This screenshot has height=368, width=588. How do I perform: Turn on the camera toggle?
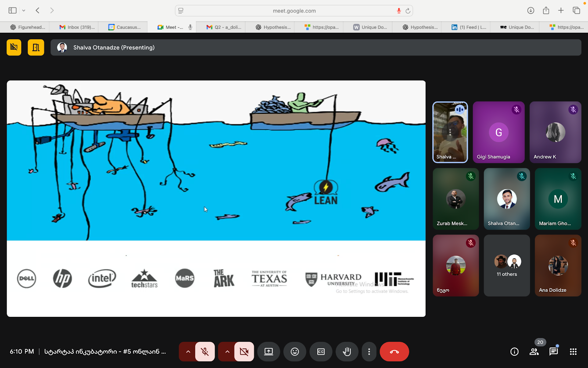(244, 352)
